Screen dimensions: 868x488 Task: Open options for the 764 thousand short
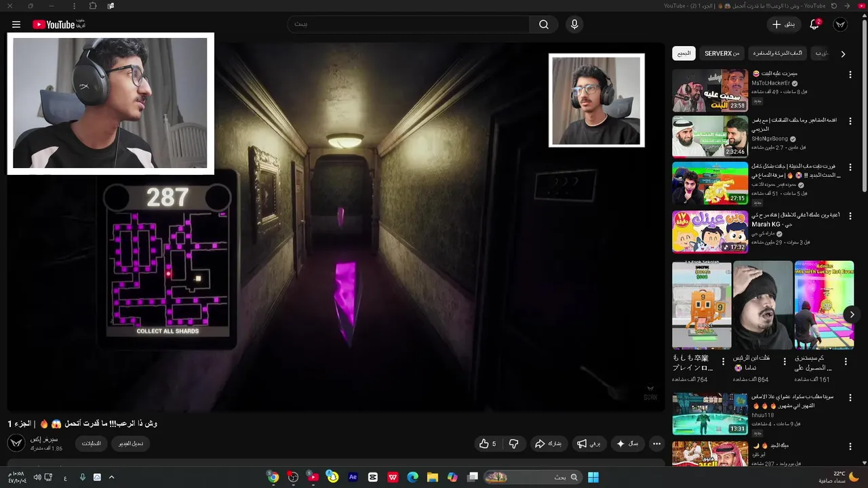(723, 362)
